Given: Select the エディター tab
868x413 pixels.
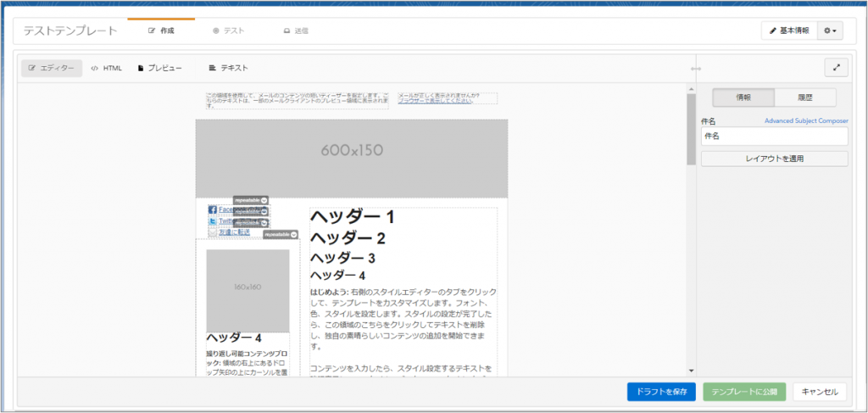Looking at the screenshot, I should click(52, 68).
